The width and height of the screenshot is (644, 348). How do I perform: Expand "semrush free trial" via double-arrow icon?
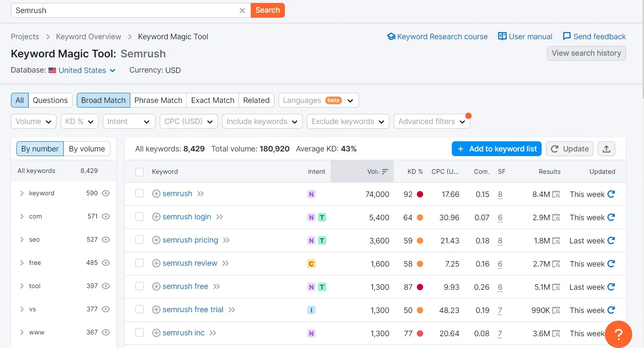tap(231, 309)
